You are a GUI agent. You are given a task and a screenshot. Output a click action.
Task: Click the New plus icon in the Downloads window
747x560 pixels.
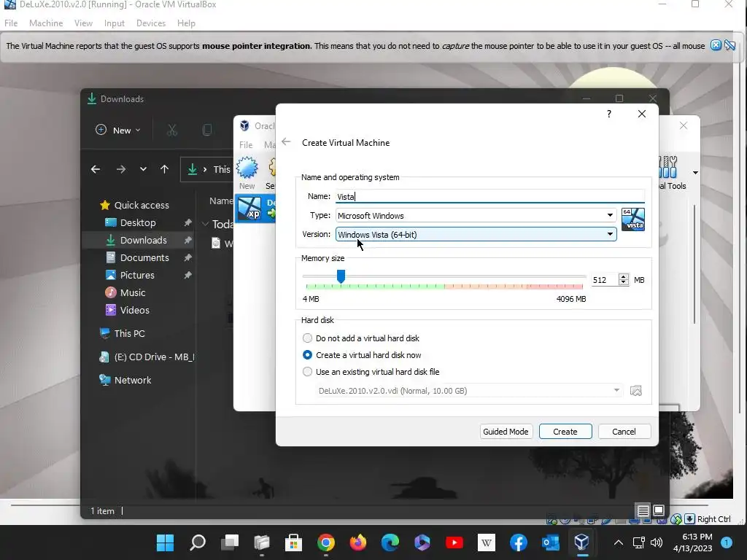click(x=101, y=130)
